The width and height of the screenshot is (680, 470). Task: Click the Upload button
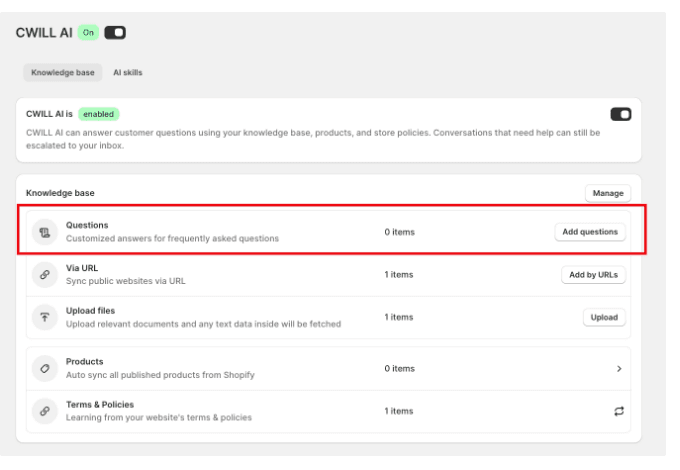tap(604, 317)
